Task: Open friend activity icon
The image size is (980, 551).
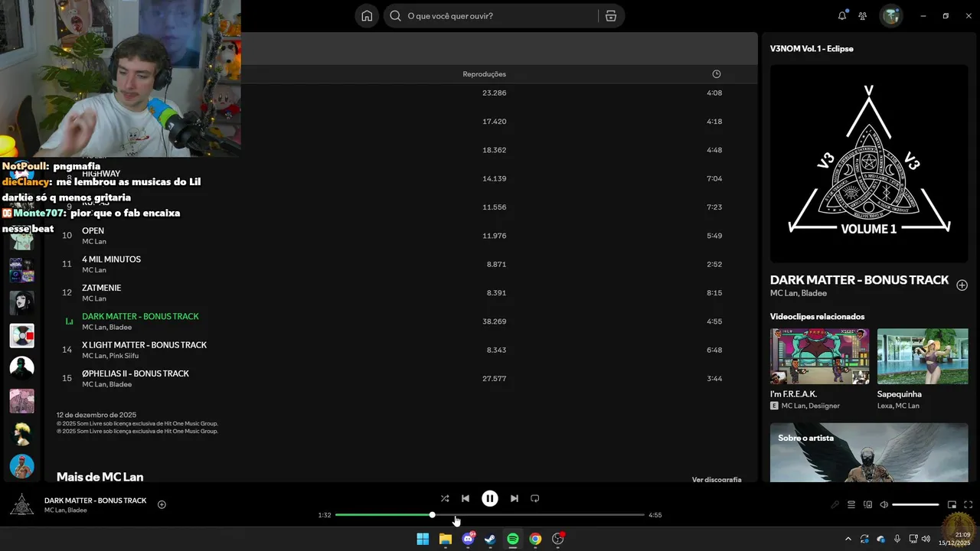Action: pyautogui.click(x=863, y=15)
